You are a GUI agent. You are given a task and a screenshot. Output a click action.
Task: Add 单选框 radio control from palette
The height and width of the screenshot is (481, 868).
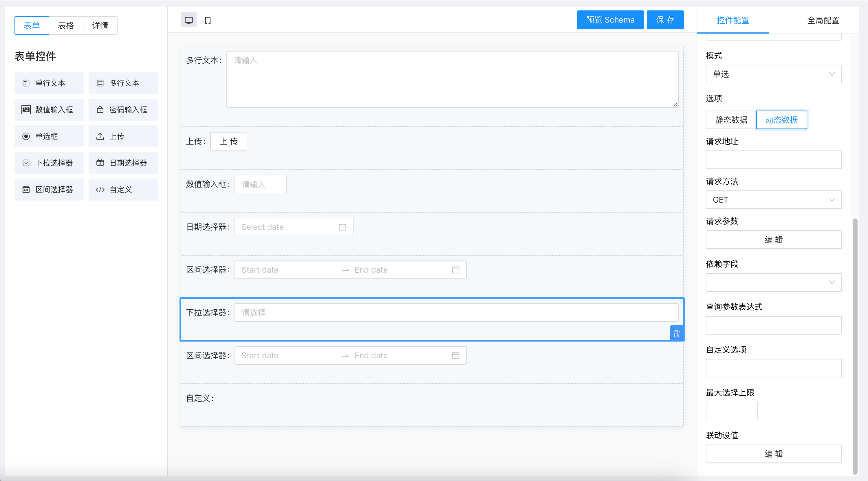pyautogui.click(x=49, y=136)
